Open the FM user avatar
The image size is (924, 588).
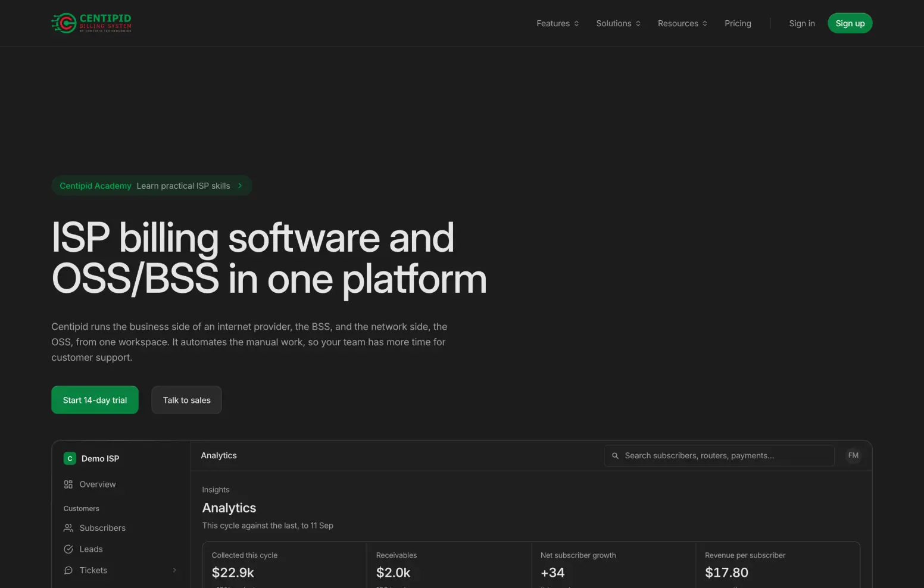coord(853,455)
